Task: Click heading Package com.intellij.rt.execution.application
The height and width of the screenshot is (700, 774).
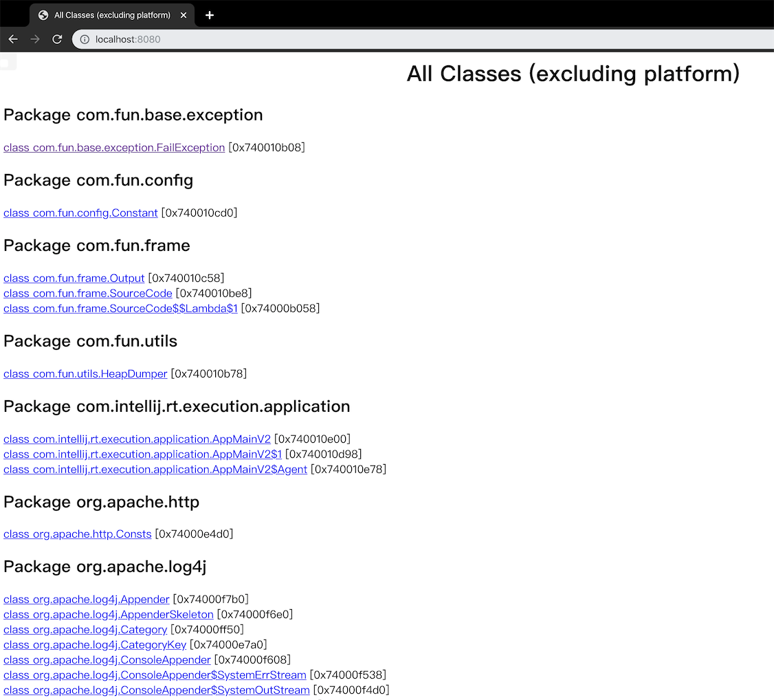Action: tap(177, 406)
